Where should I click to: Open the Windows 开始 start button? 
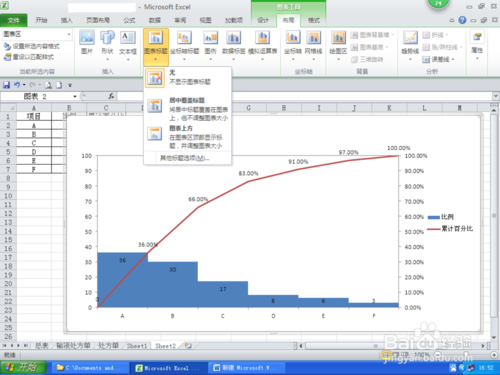[23, 368]
